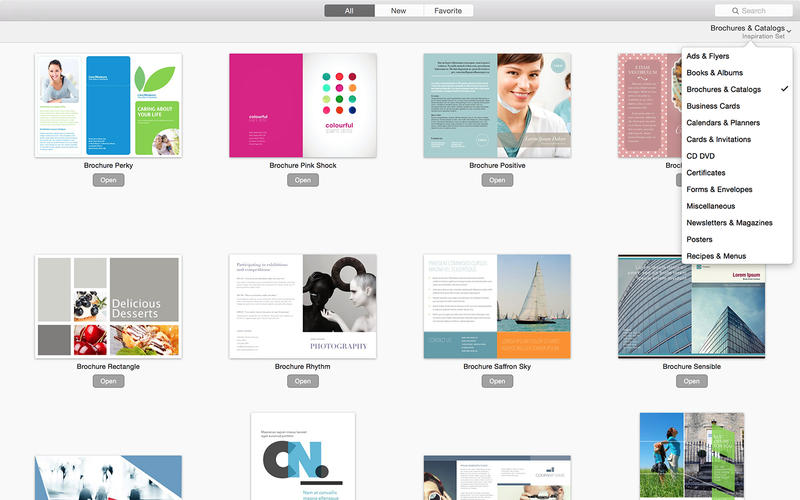Select the All filter tab
Screen dimensions: 800x500
(349, 11)
